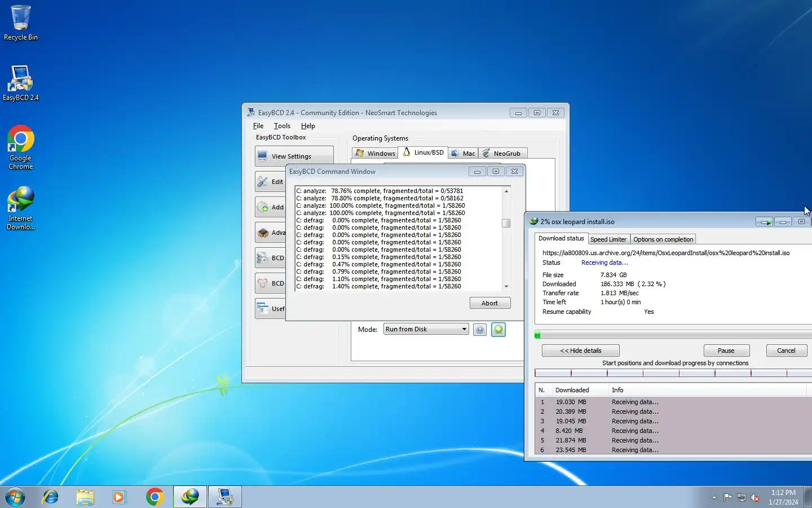Switch to the Mac tab
The height and width of the screenshot is (508, 812).
(463, 154)
